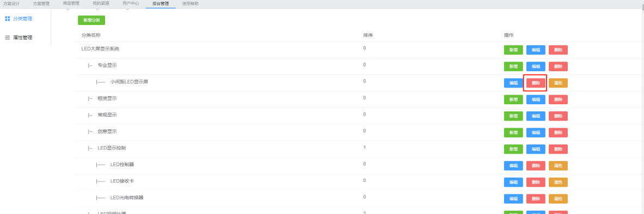
Task: Open the 方案管理 tab
Action: 41,3
